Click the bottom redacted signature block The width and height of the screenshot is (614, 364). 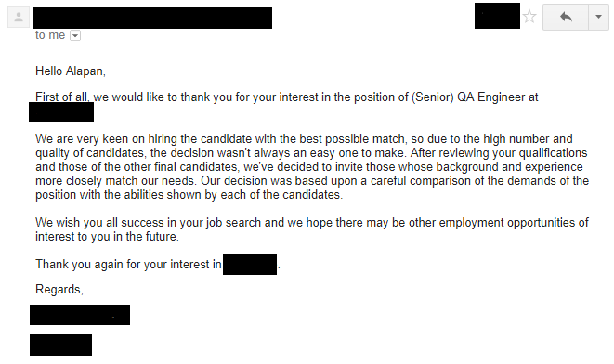point(60,344)
